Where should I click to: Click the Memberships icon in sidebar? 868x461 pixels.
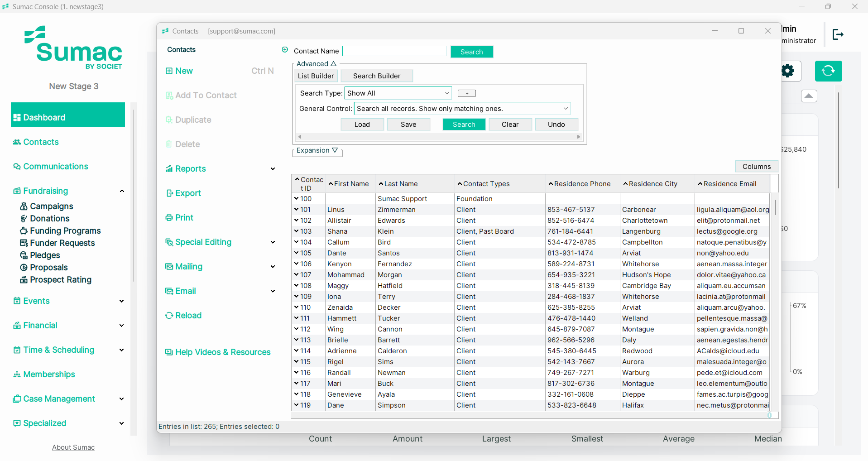pyautogui.click(x=17, y=375)
